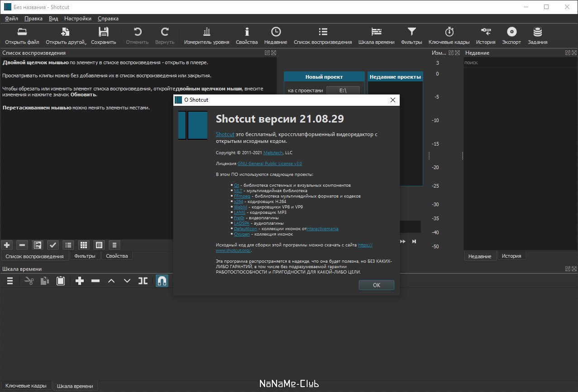Screen dimensions: 578x392
Task: Click the player skip-to-end button
Action: (x=414, y=241)
